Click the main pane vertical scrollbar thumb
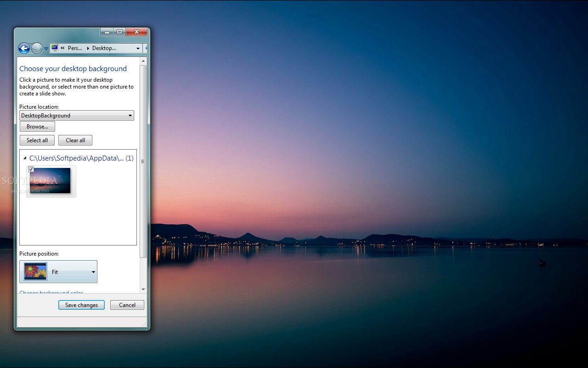This screenshot has width=588, height=368. [143, 161]
